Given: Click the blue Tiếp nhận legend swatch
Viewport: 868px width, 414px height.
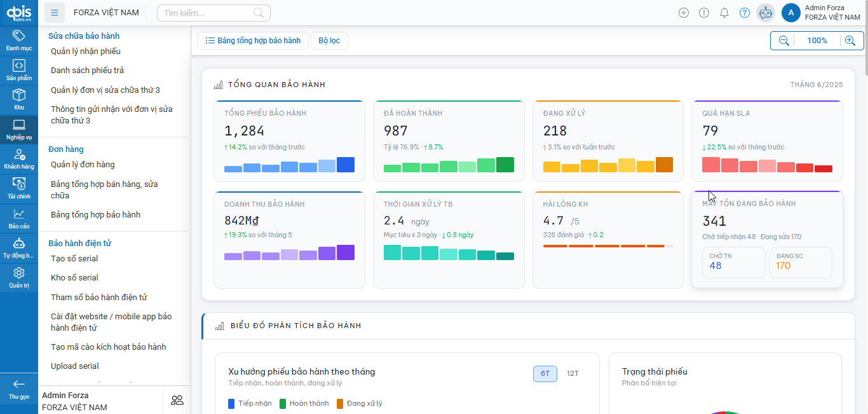Looking at the screenshot, I should pyautogui.click(x=229, y=403).
